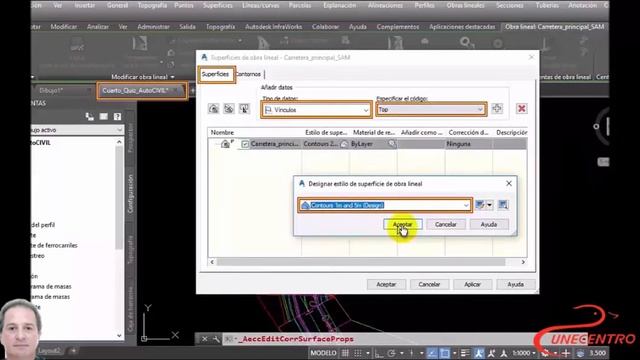
Task: Click Cancelar at the bottom of the Superficies dialog
Action: [x=429, y=284]
